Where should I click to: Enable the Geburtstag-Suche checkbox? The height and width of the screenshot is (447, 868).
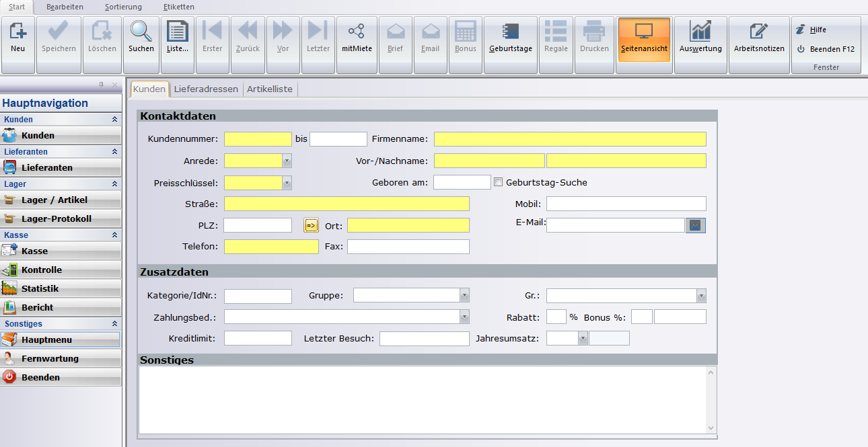coord(499,182)
